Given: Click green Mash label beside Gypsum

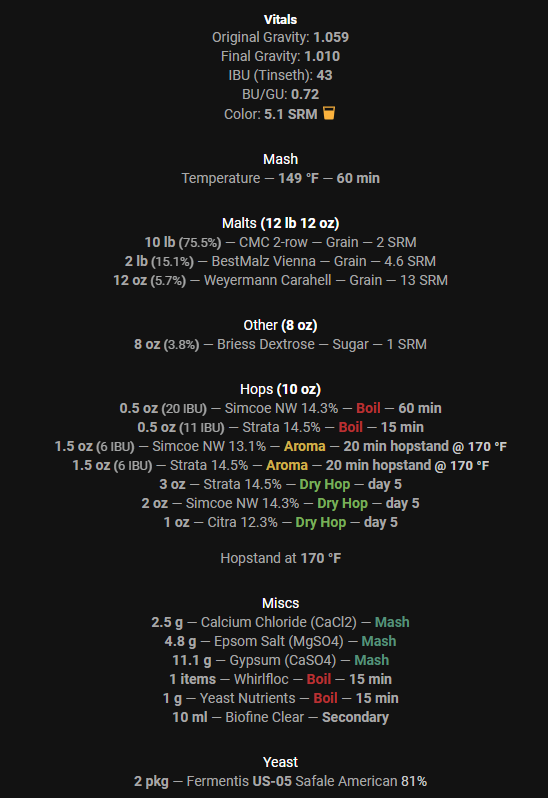Looking at the screenshot, I should tap(371, 660).
